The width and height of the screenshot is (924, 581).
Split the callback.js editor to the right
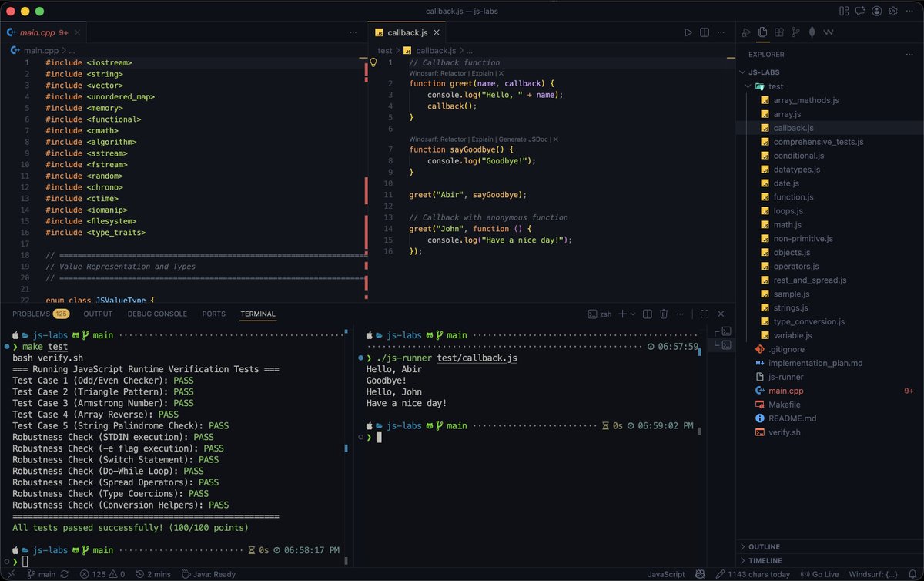(x=705, y=32)
